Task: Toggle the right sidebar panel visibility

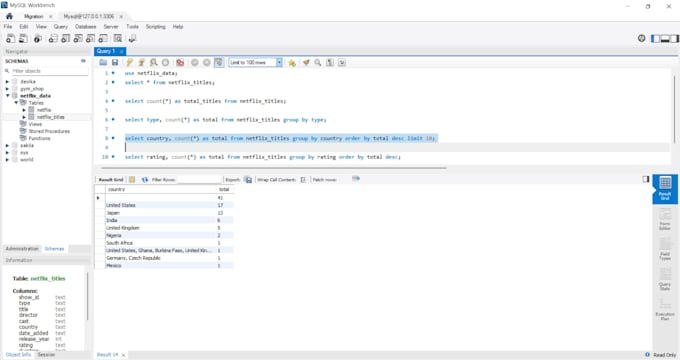Action: [x=675, y=39]
